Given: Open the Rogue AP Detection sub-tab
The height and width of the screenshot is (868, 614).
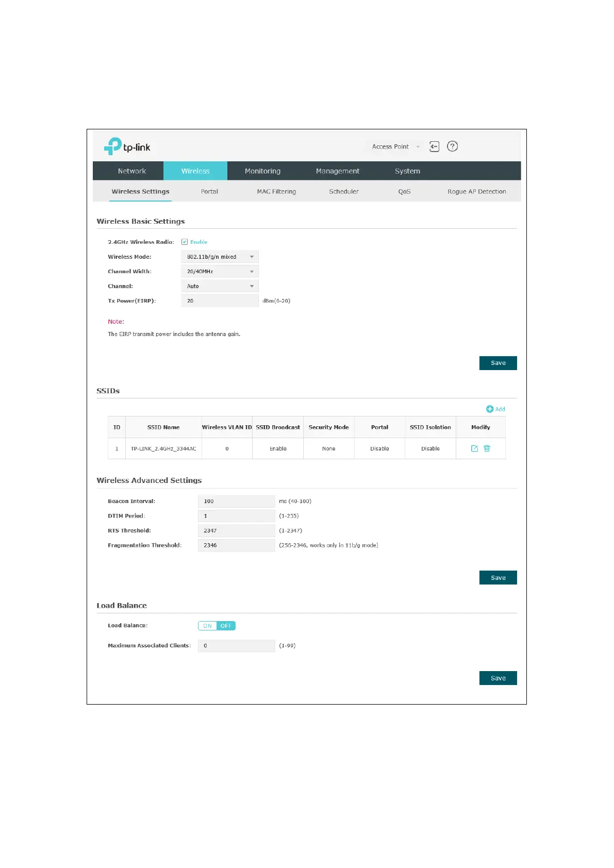Looking at the screenshot, I should (476, 191).
